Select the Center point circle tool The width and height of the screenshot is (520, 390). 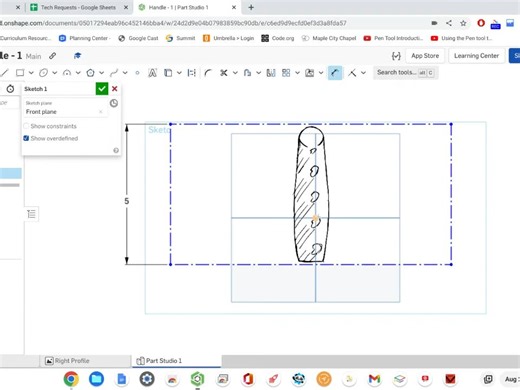(x=43, y=73)
